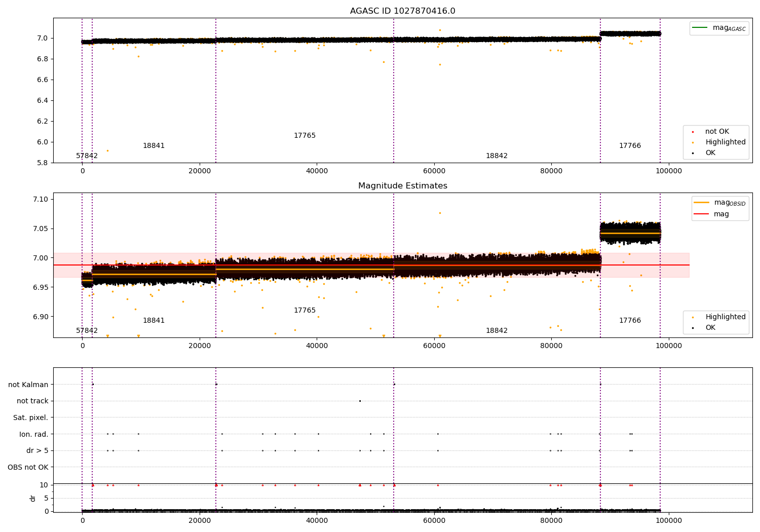This screenshot has width=760, height=532.
Task: Click "OK" legend entry in top plot
Action: pyautogui.click(x=710, y=153)
